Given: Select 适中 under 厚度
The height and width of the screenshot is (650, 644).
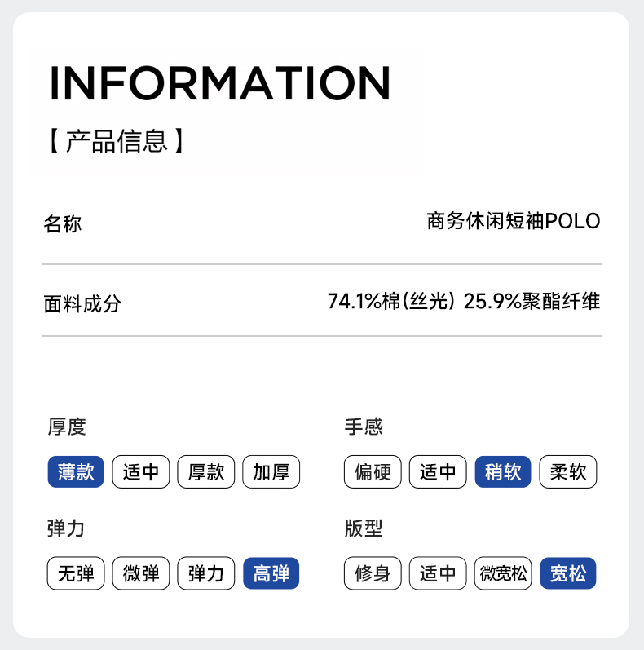Looking at the screenshot, I should 141,472.
